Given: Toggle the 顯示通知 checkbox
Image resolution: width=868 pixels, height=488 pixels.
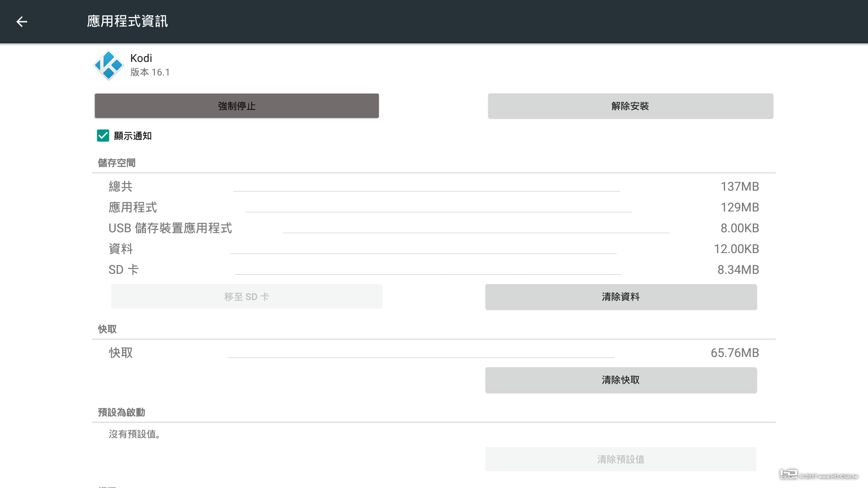Looking at the screenshot, I should tap(103, 136).
